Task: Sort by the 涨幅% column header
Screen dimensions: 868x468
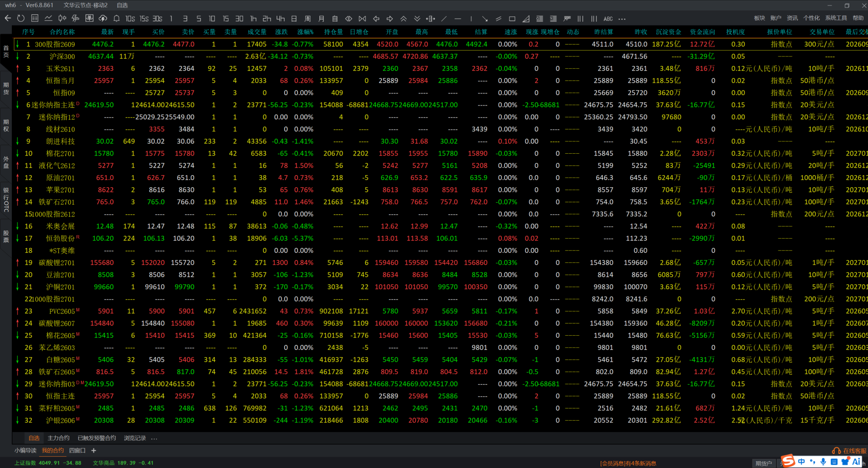Action: click(x=305, y=32)
